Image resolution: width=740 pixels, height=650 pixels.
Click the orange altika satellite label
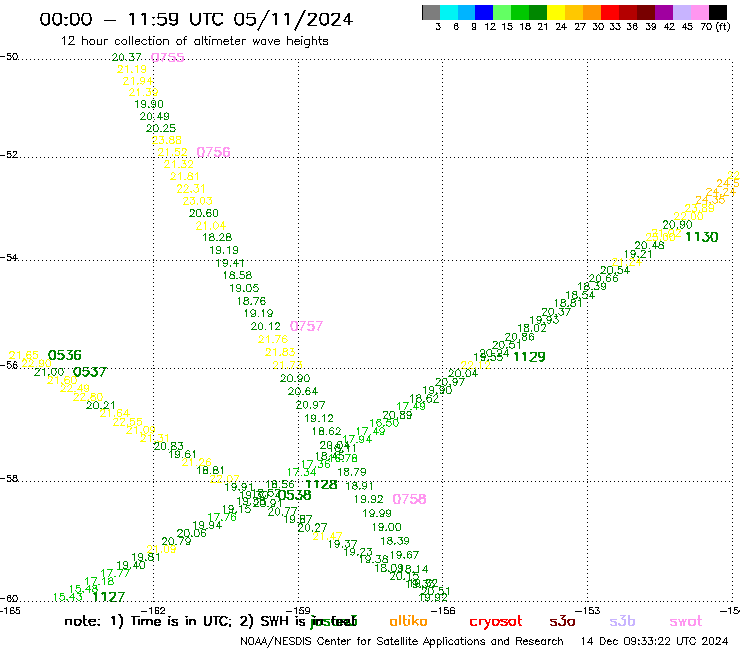coord(408,621)
